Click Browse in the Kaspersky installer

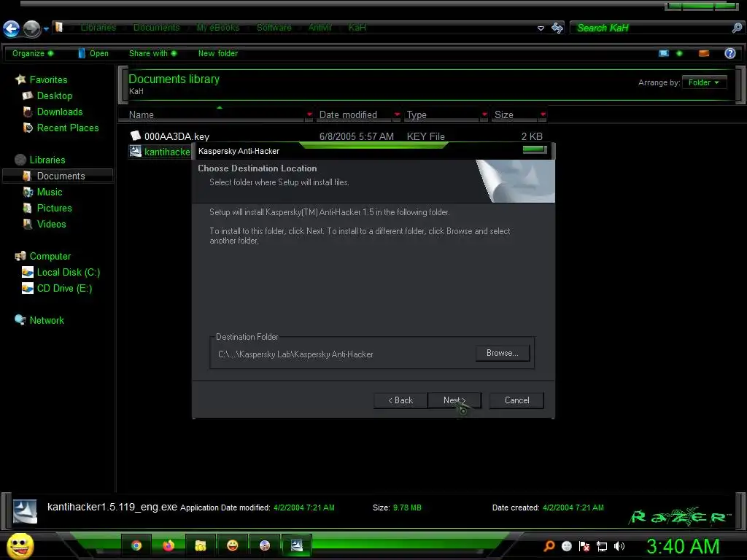click(502, 353)
